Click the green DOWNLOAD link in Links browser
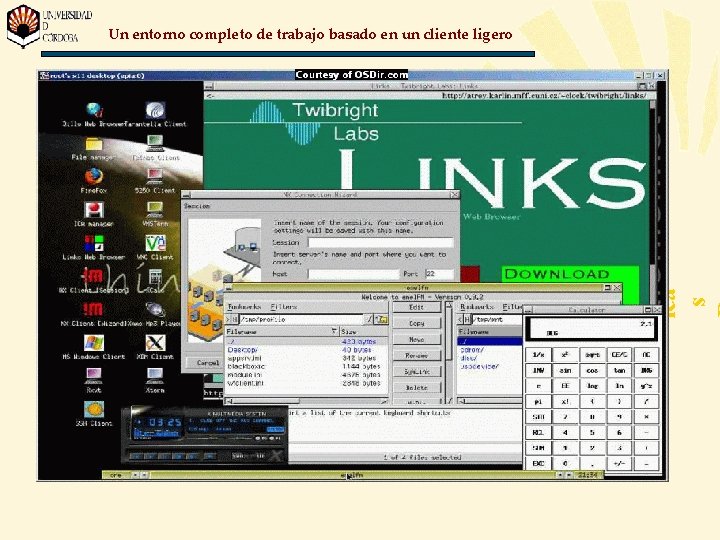 point(557,274)
